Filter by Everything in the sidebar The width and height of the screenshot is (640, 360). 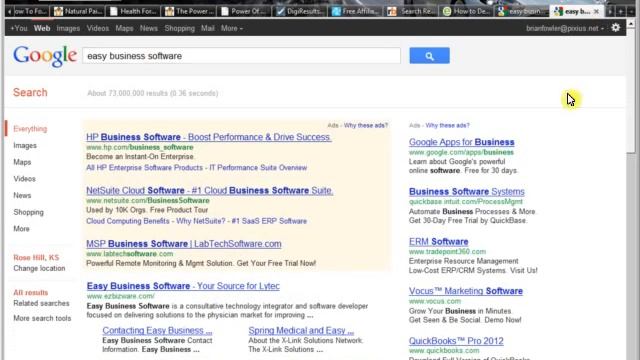[30, 129]
